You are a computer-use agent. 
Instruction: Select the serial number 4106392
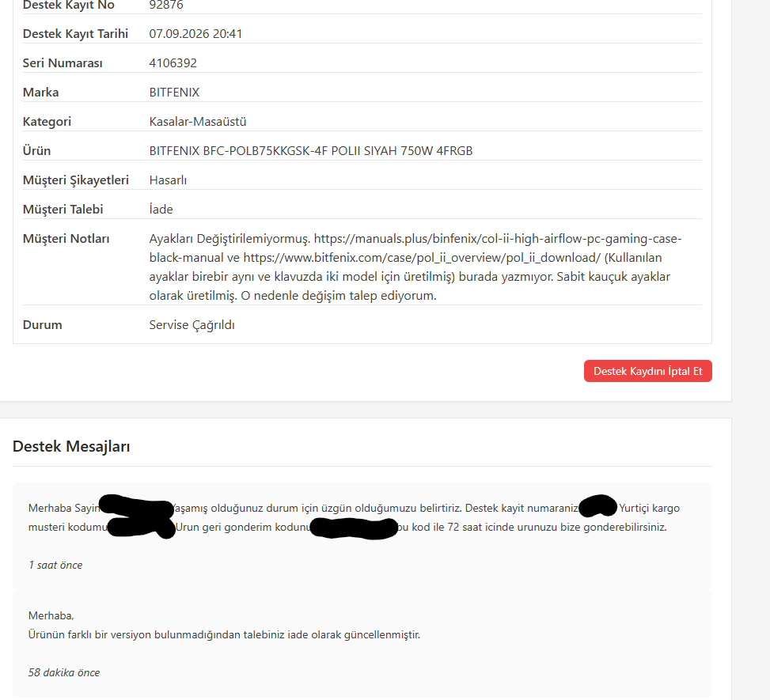point(173,62)
